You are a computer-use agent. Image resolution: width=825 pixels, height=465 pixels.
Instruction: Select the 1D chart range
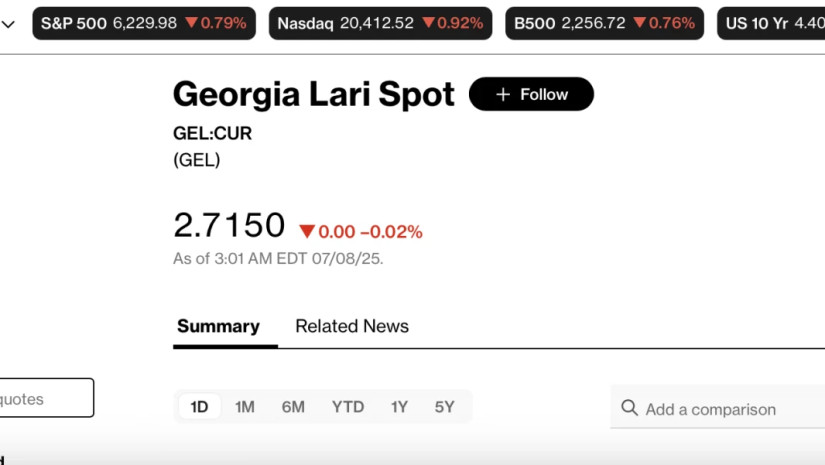point(199,407)
